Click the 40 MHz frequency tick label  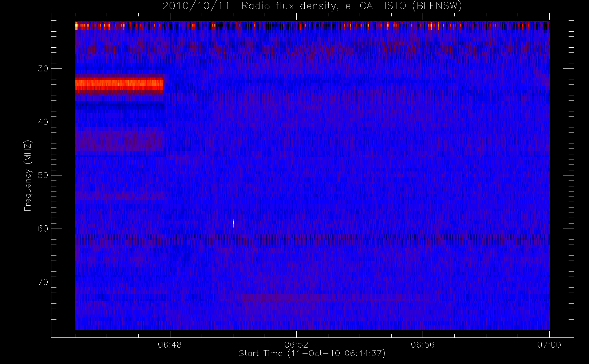[x=43, y=122]
